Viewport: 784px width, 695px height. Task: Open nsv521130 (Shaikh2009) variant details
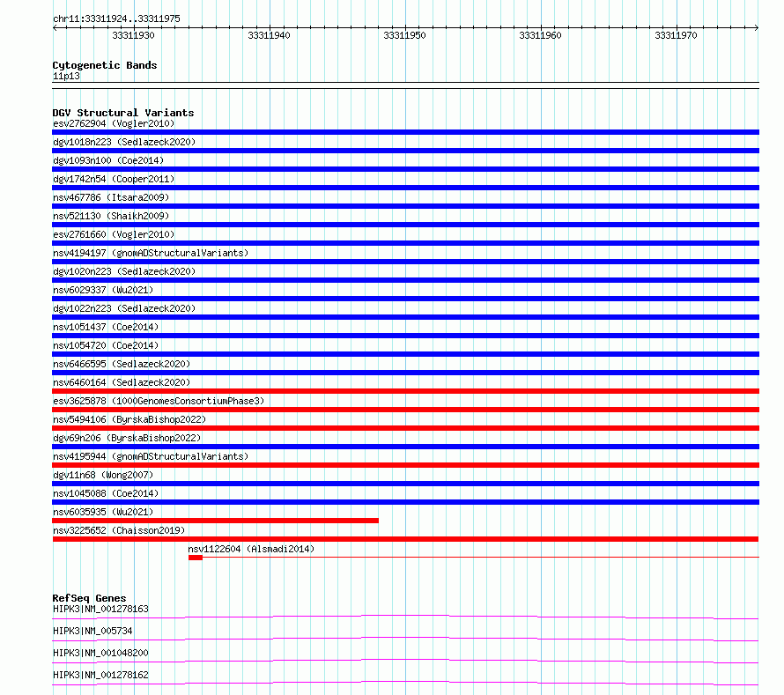pyautogui.click(x=111, y=216)
